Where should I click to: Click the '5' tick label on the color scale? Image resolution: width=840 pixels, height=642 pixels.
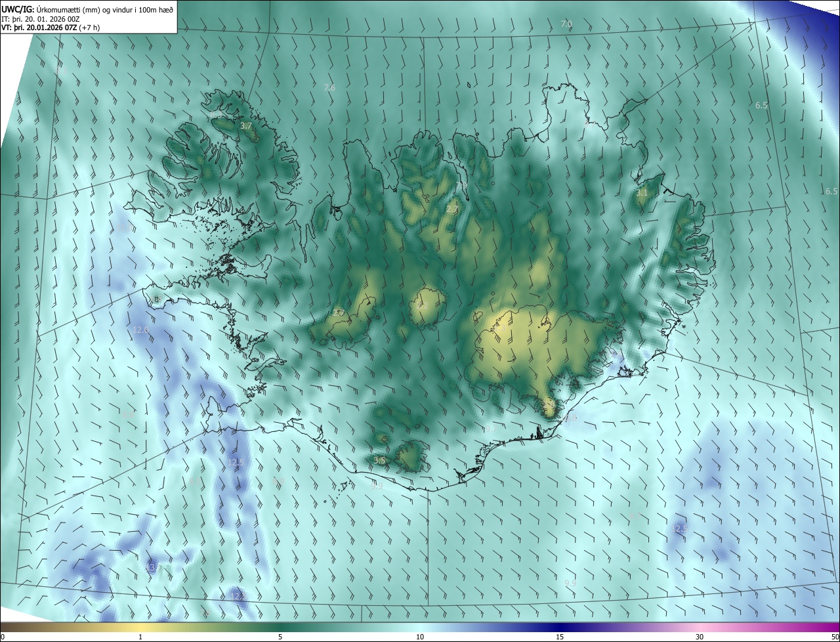(280, 637)
